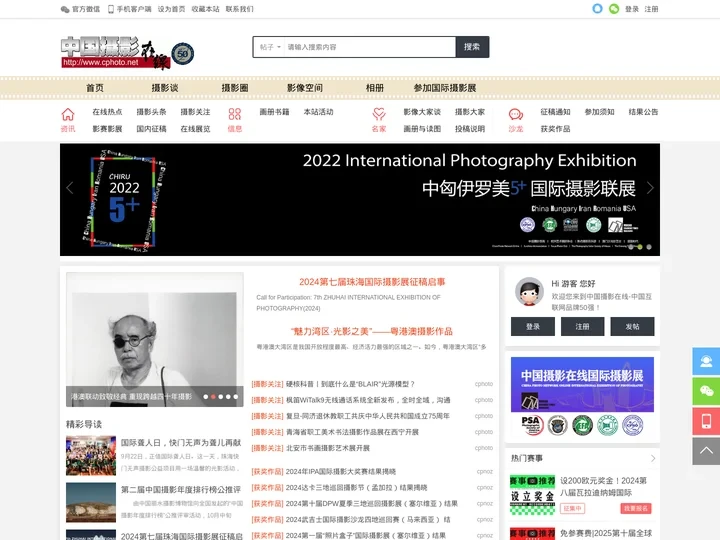The width and height of the screenshot is (720, 540).
Task: Open the 相册 nav tab
Action: (375, 88)
